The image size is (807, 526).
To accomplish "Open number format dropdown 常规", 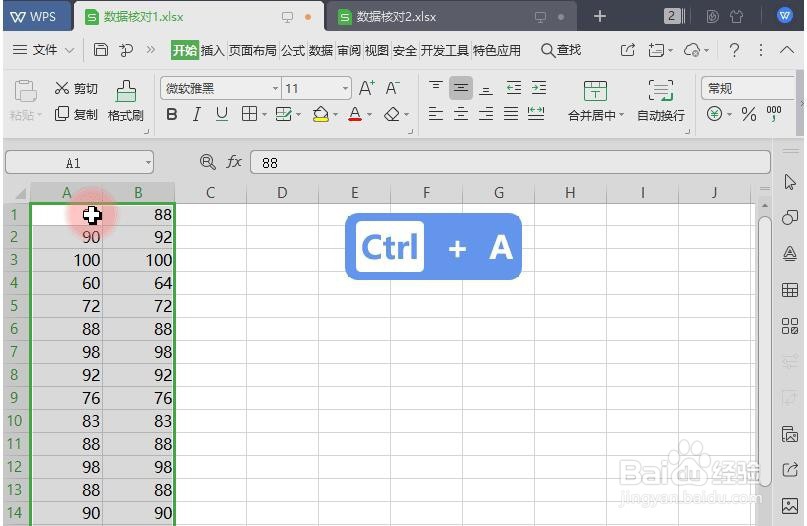I will click(748, 89).
